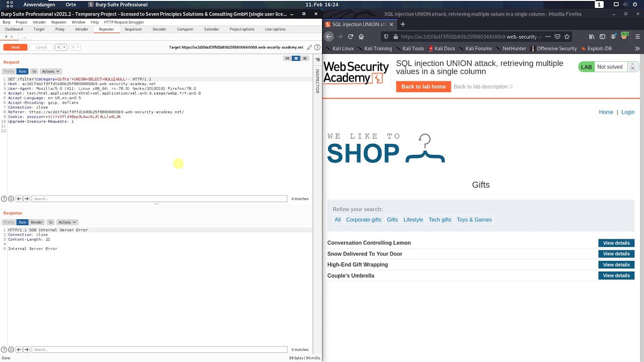The image size is (644, 362).
Task: View details for Couple's Umbrella
Action: tap(616, 276)
